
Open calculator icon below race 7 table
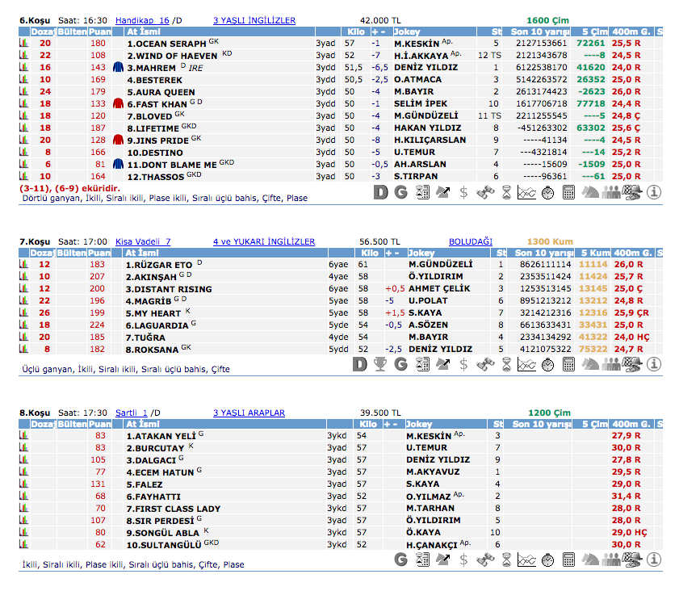coord(568,365)
